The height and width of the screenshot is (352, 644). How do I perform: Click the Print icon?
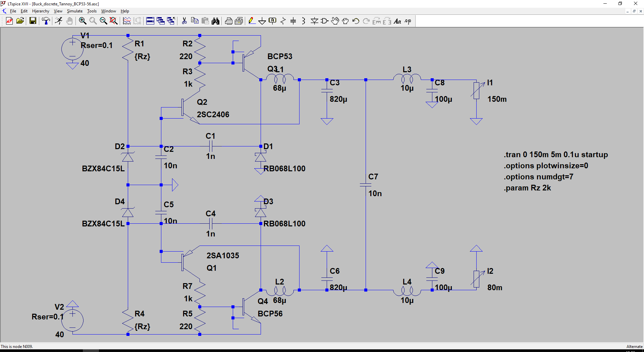point(229,21)
